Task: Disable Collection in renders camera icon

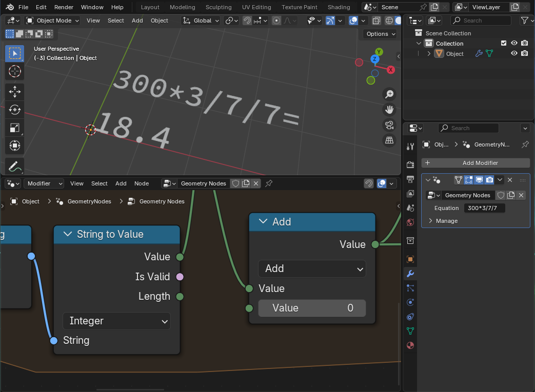Action: tap(525, 43)
